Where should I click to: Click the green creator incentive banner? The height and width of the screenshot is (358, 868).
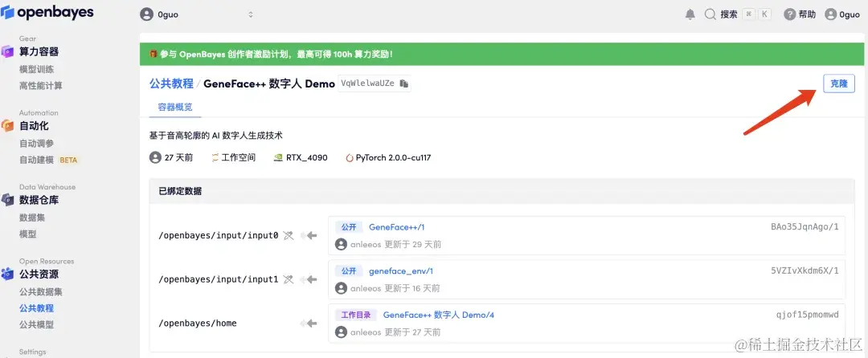[502, 54]
